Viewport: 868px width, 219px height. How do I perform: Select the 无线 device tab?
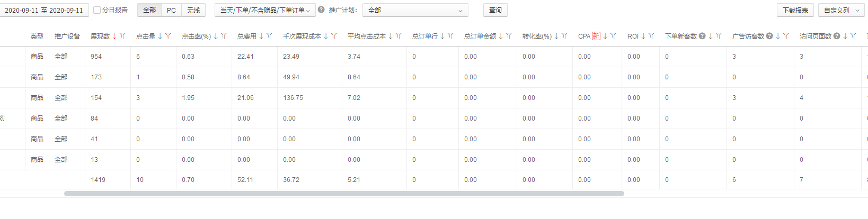pyautogui.click(x=193, y=10)
